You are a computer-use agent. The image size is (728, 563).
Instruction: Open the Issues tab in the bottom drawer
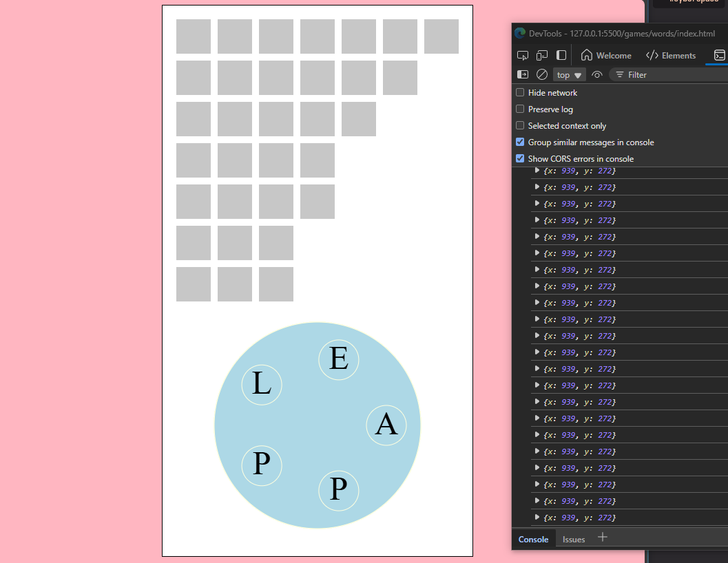click(x=574, y=540)
